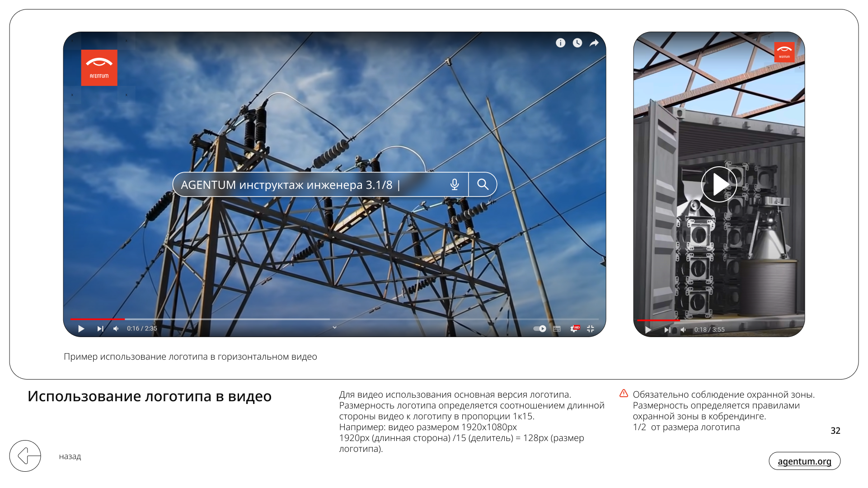Click the back arrow 'назад' button
Viewport: 868px width, 488px height.
click(x=25, y=456)
